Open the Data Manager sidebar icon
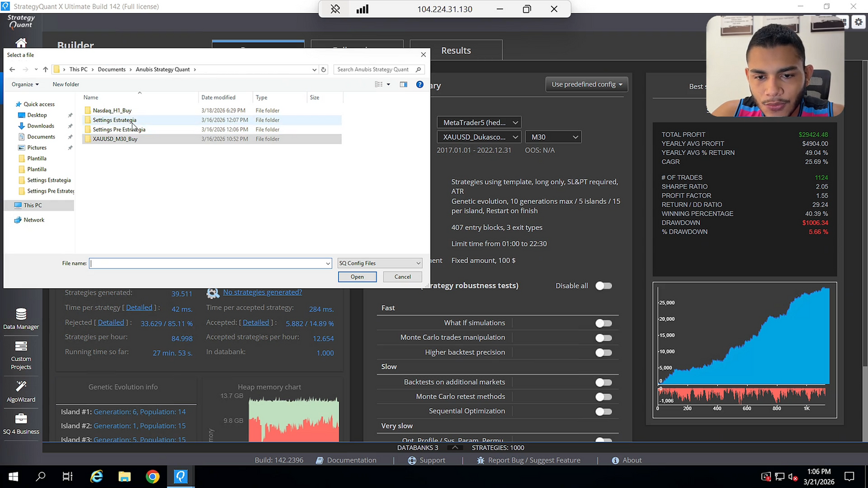This screenshot has height=488, width=868. click(21, 319)
